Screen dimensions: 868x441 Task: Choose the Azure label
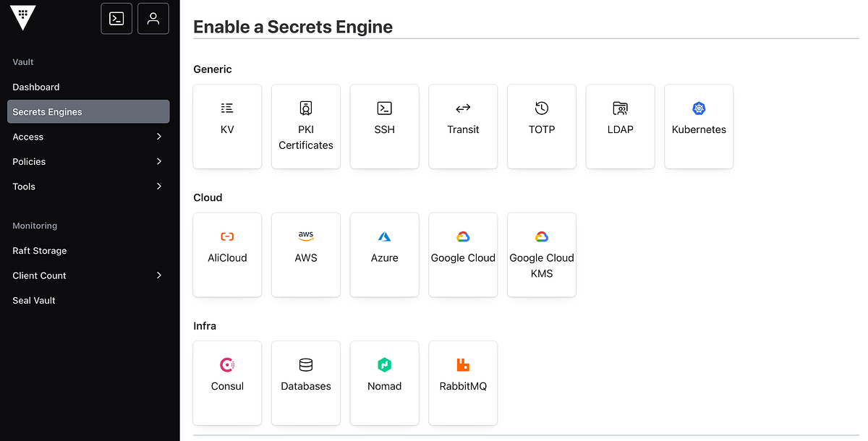[385, 257]
